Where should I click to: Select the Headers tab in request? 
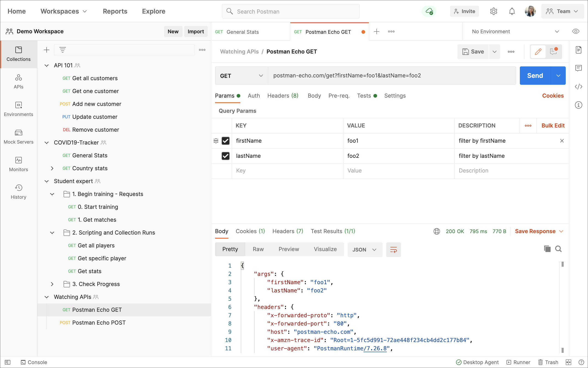click(283, 95)
